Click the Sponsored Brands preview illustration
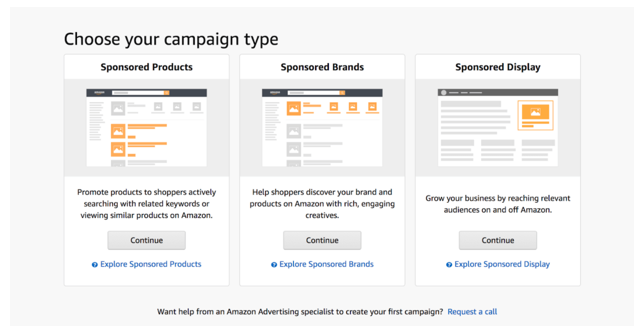The width and height of the screenshot is (644, 336). (x=322, y=127)
